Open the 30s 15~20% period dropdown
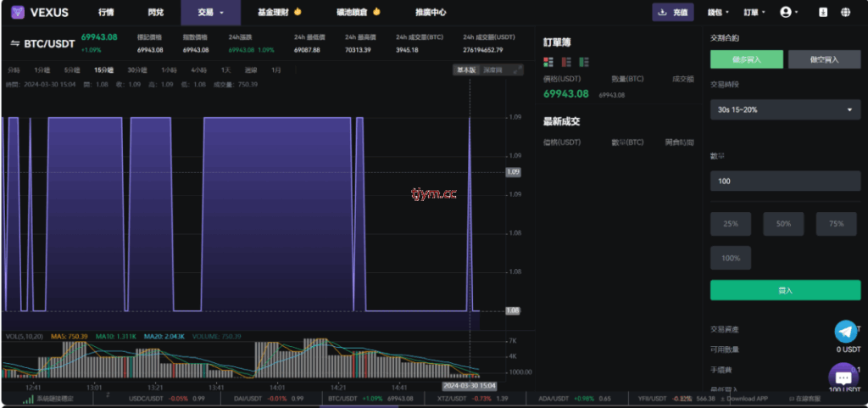This screenshot has width=868, height=408. (x=785, y=110)
